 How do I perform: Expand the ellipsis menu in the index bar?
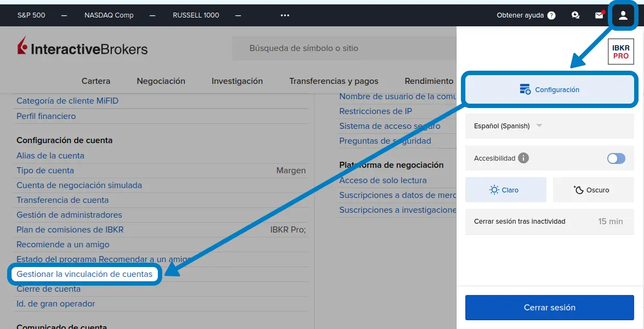point(284,15)
